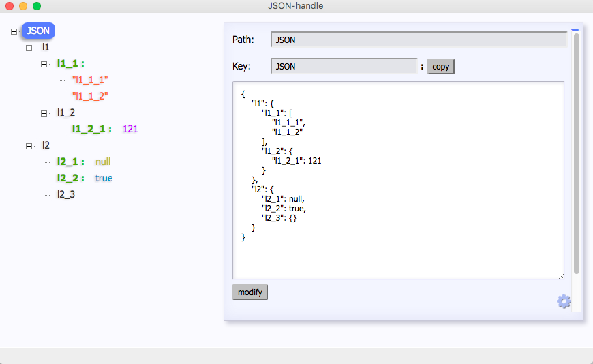Focus the Key input field
593x364 pixels.
point(344,66)
